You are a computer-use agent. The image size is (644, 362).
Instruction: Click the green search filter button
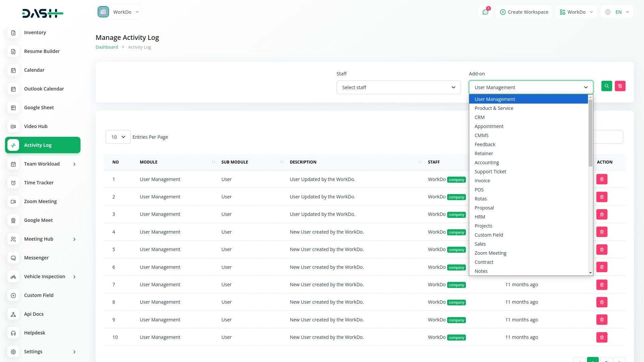tap(606, 86)
